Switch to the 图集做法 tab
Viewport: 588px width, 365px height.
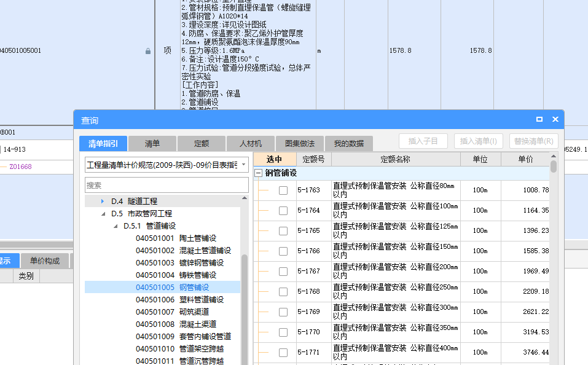tap(300, 144)
